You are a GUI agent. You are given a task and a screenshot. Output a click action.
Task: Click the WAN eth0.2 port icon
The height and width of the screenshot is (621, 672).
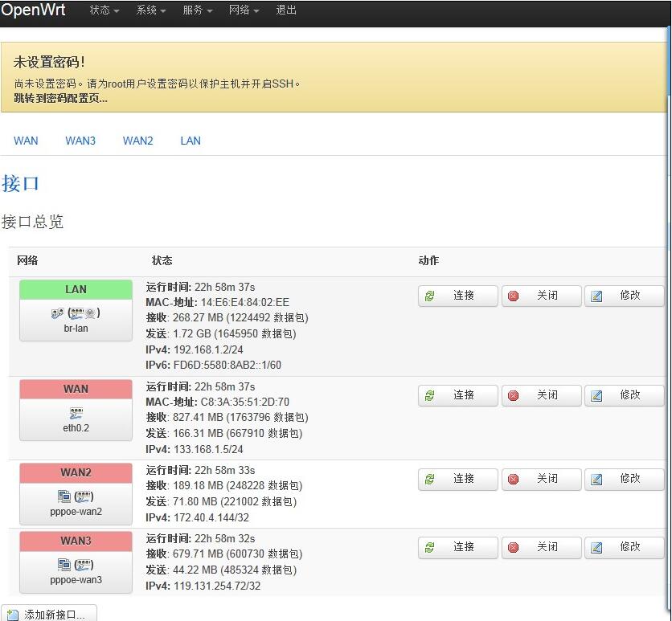click(x=76, y=413)
